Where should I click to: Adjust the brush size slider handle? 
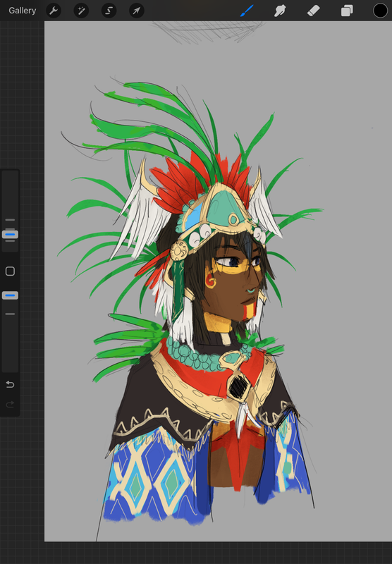coord(10,235)
